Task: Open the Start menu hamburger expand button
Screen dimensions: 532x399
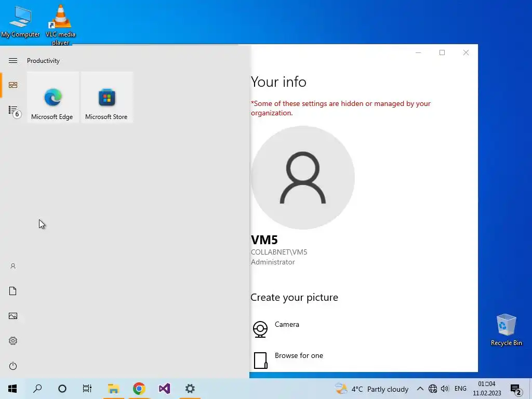Action: click(x=13, y=61)
